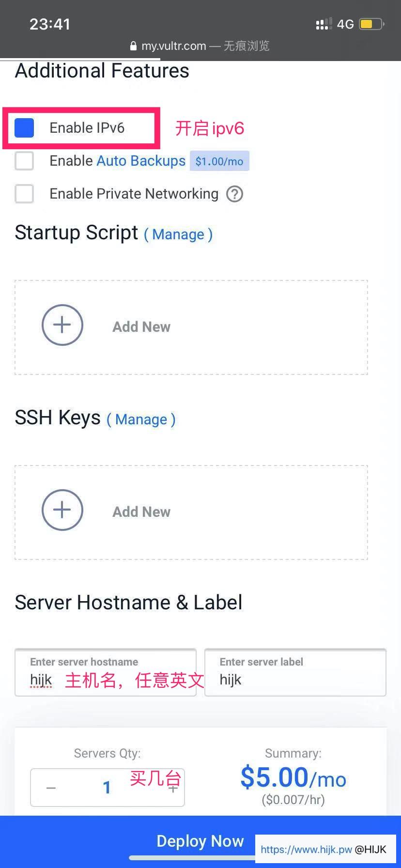This screenshot has width=401, height=868.
Task: Open the Auto Backups link
Action: [141, 161]
